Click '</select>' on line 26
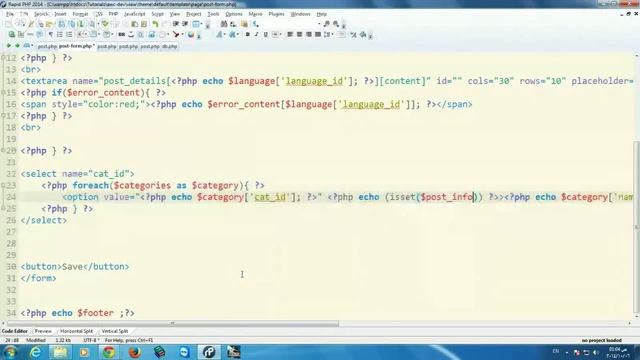 click(44, 220)
